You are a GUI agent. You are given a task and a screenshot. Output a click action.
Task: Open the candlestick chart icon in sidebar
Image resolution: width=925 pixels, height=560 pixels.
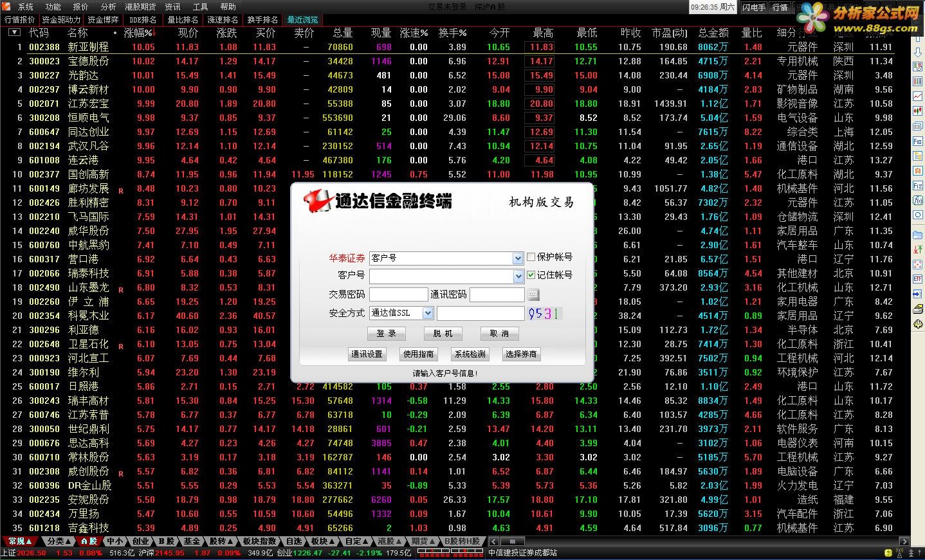918,111
